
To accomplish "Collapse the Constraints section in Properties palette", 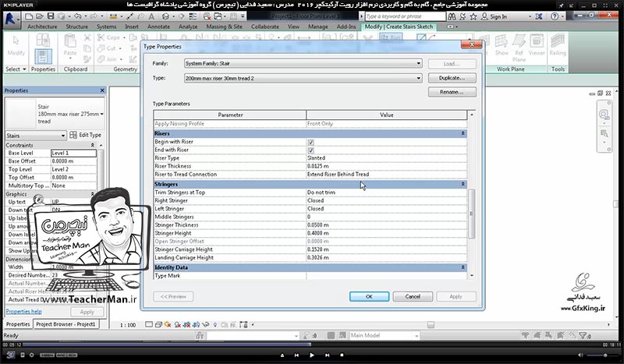I will tap(92, 145).
